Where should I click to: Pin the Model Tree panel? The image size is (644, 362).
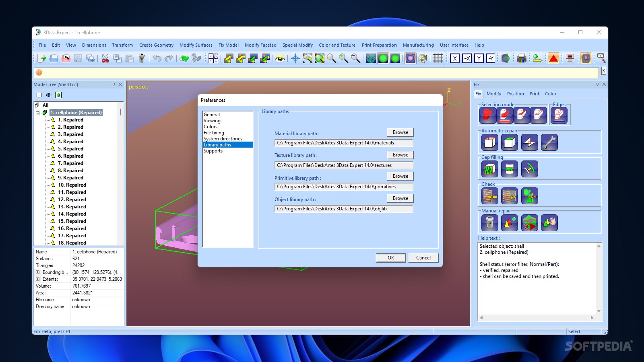(114, 84)
